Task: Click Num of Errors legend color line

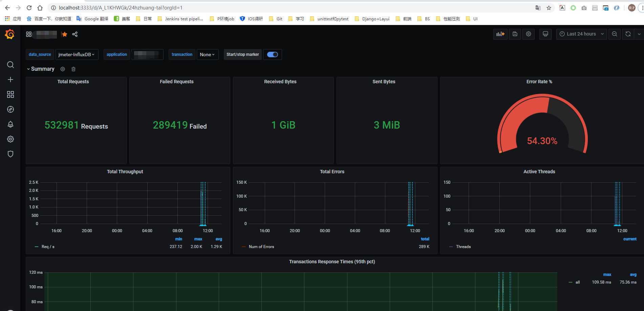Action: pos(244,247)
